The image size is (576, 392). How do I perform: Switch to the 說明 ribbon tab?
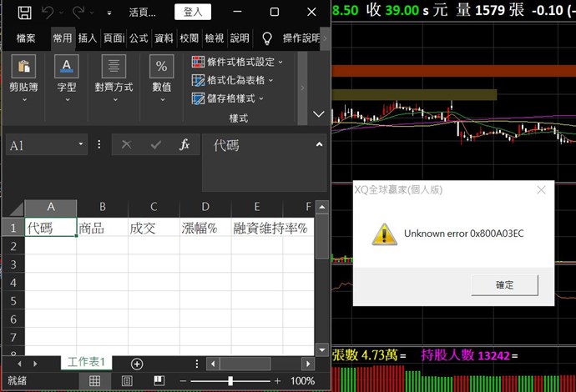coord(240,38)
